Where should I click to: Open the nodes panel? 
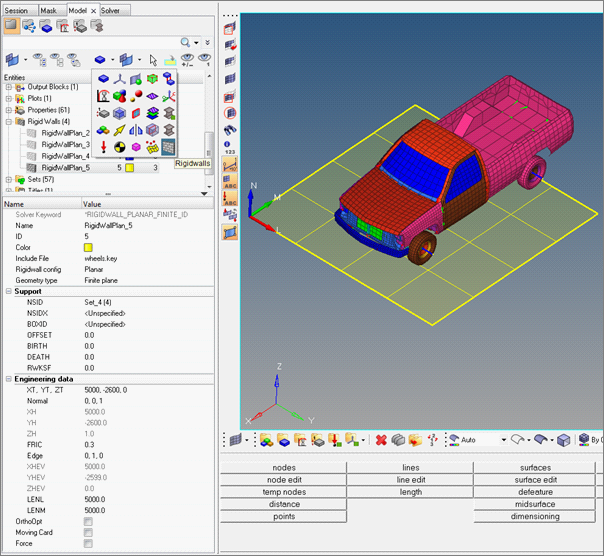point(284,468)
